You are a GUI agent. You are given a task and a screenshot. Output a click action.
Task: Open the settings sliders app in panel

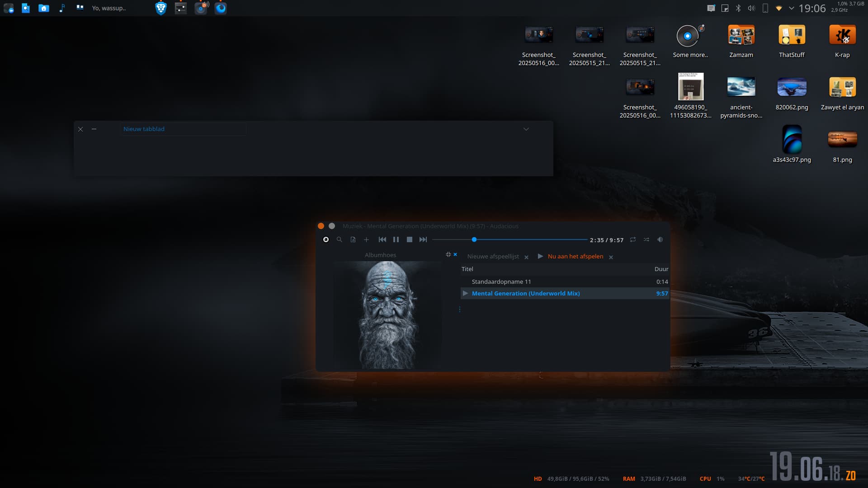click(181, 8)
